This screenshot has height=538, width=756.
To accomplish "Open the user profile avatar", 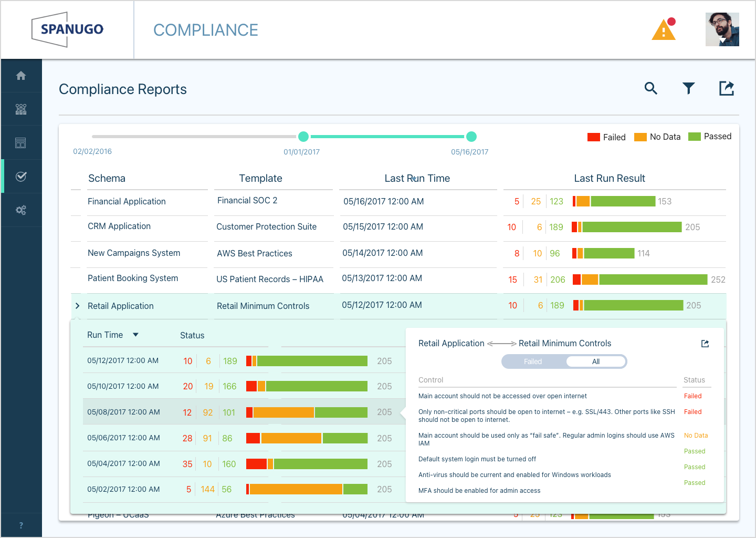I will coord(722,29).
